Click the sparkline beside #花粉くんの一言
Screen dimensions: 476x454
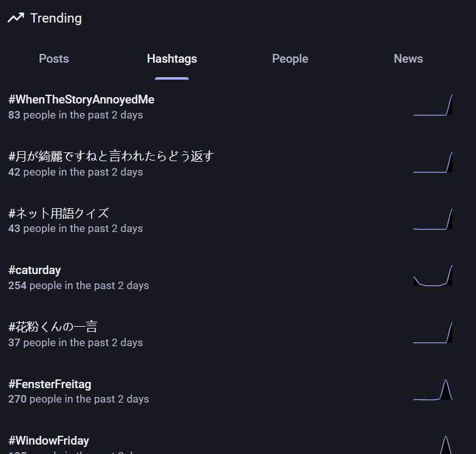[x=433, y=333]
